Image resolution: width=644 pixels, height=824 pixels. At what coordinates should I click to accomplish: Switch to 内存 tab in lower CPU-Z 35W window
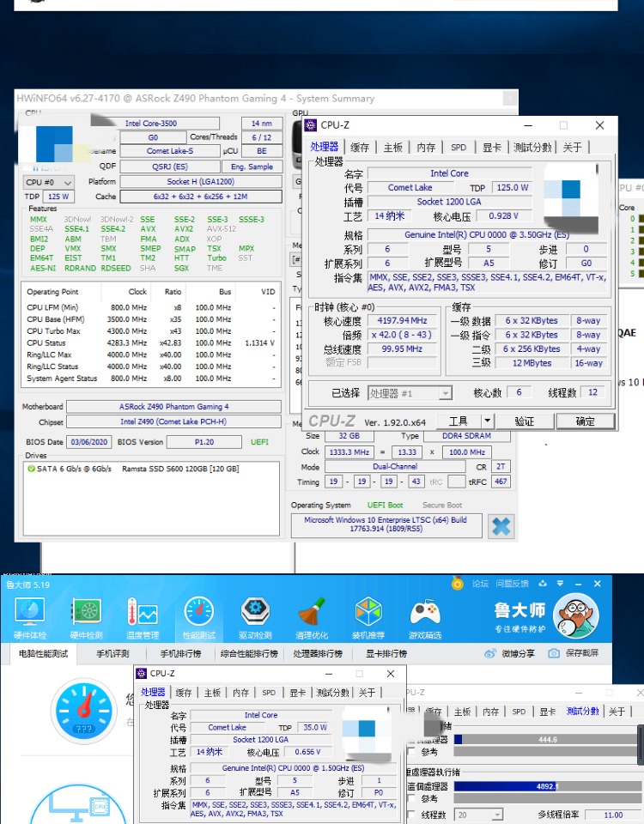click(240, 693)
